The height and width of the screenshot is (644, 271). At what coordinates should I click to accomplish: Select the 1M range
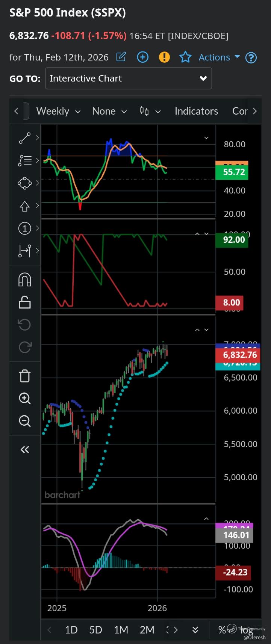[x=121, y=630]
